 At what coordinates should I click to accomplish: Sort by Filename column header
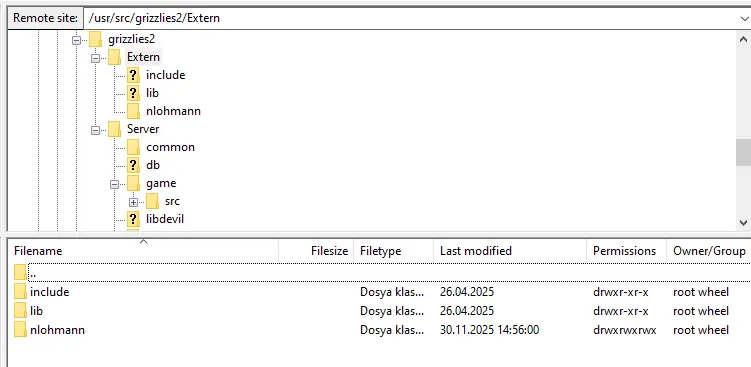tap(143, 251)
